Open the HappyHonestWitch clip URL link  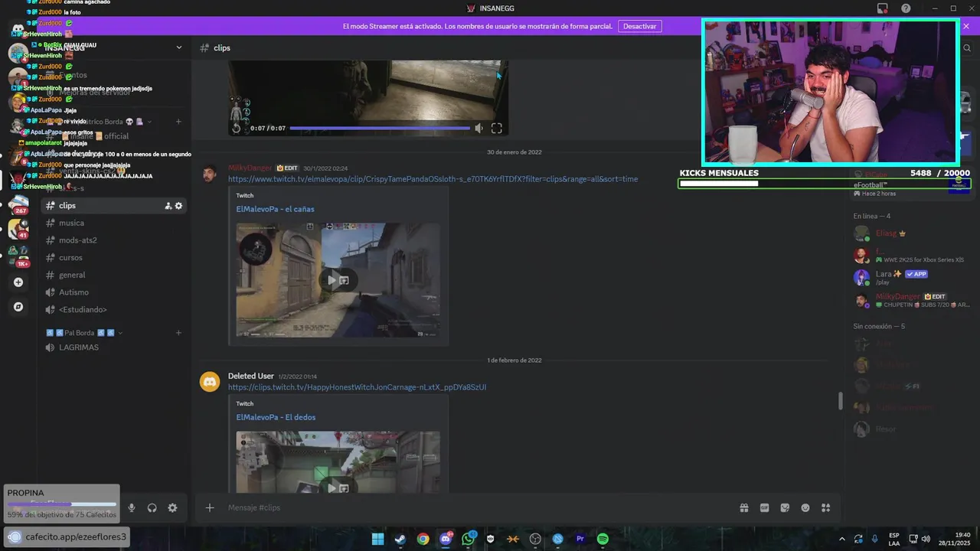(357, 387)
